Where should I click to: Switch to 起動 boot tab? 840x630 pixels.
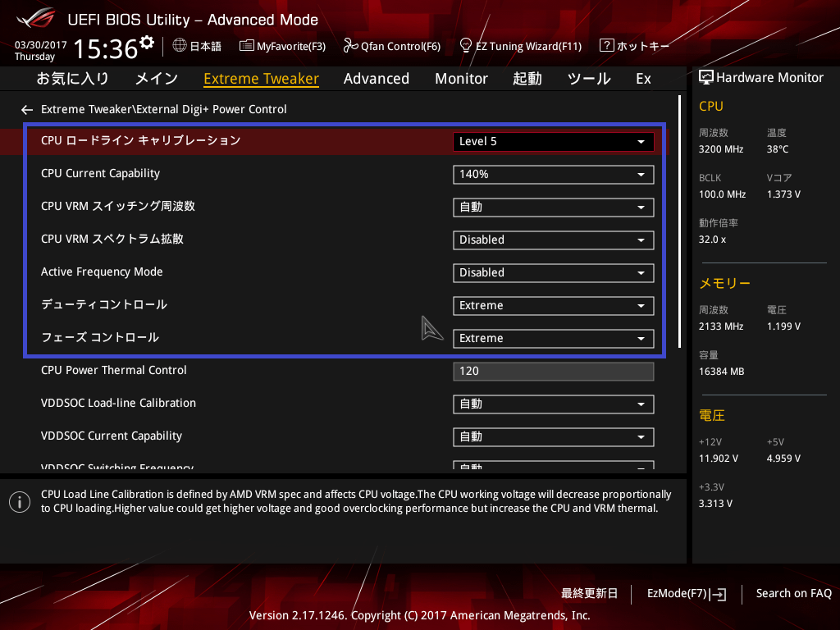527,79
